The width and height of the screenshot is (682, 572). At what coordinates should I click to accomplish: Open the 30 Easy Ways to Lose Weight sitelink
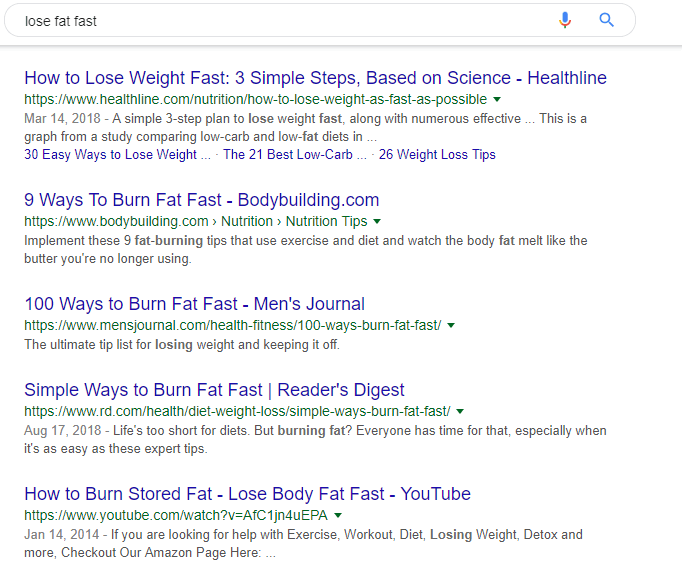[117, 154]
